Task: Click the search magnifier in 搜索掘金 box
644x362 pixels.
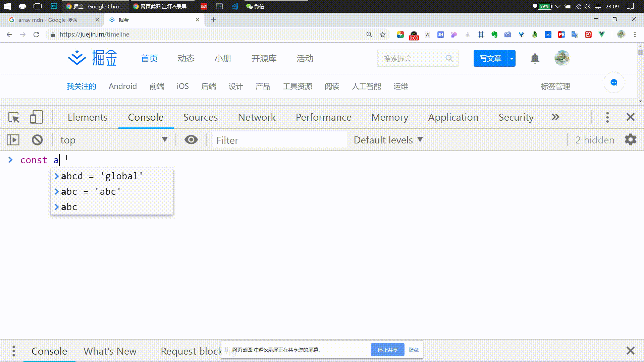Action: [449, 58]
